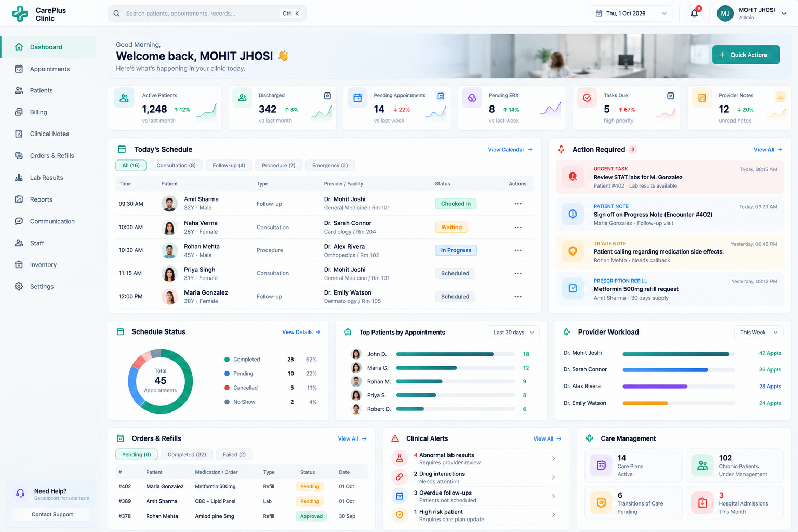Click the search patients input field
798x532 pixels.
[207, 14]
